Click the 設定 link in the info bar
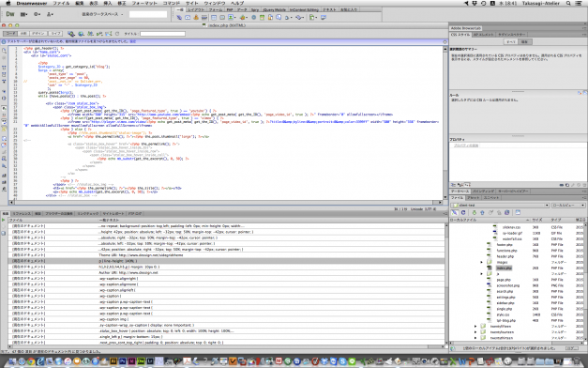The height and width of the screenshot is (368, 588). click(133, 41)
